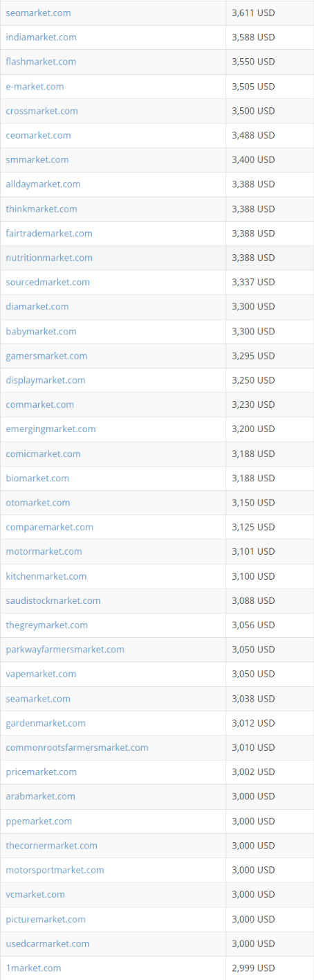Click fairtrademarket.com in the list

tap(49, 233)
